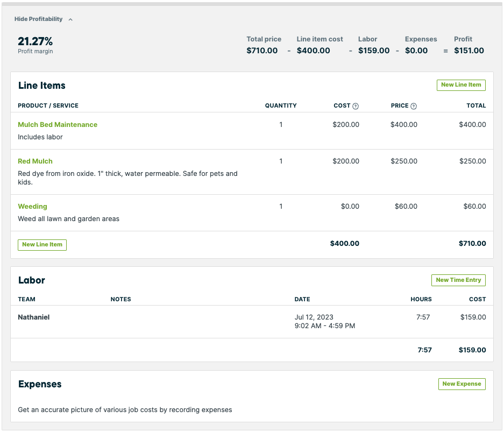This screenshot has height=432, width=504.
Task: Click the Weeding $60.00 total
Action: point(474,207)
